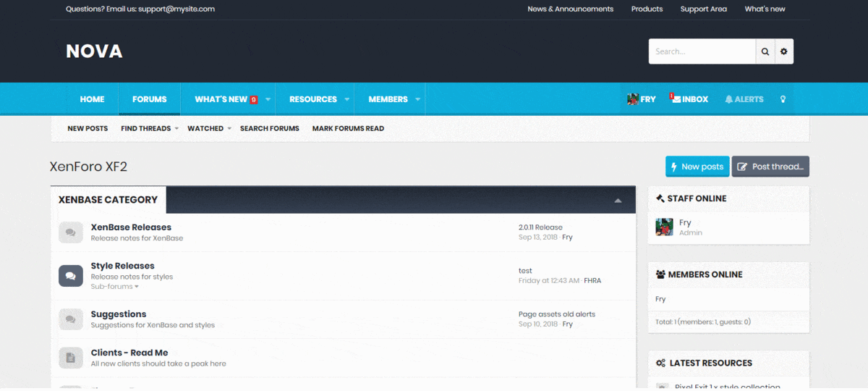
Task: Open the Style Releases forum
Action: point(122,266)
